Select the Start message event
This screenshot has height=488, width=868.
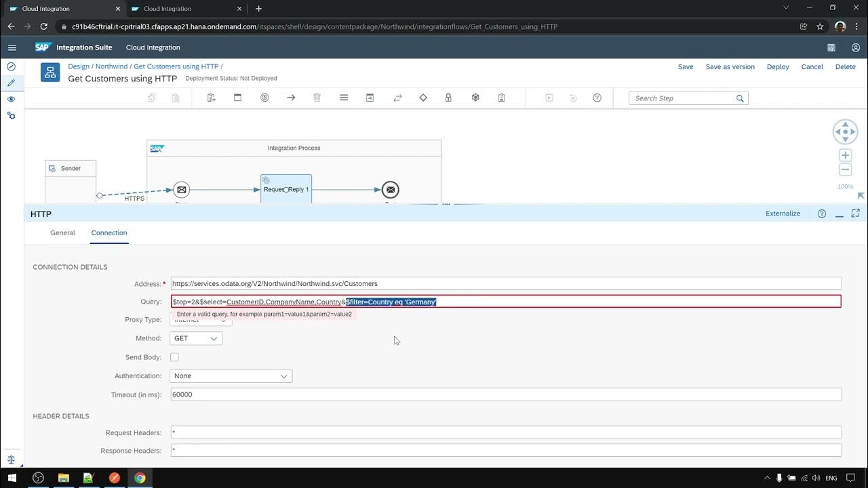[x=181, y=190]
